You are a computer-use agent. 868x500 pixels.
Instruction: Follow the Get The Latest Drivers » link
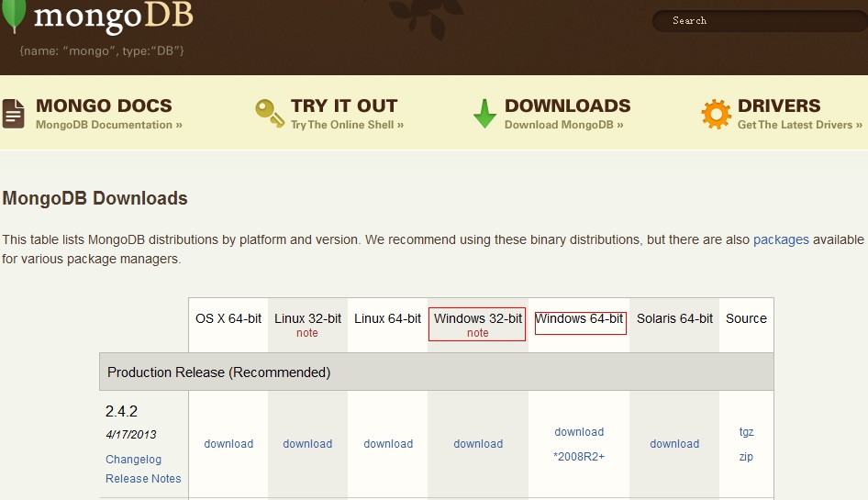(800, 125)
